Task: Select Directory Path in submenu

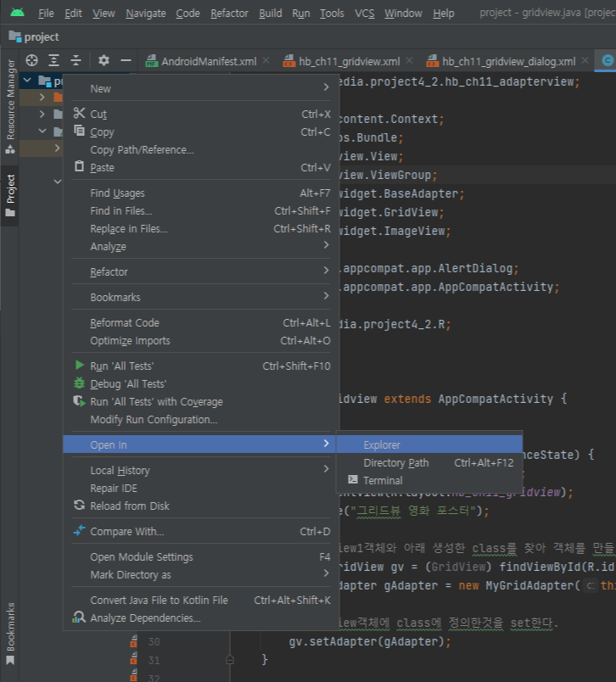Action: point(429,463)
